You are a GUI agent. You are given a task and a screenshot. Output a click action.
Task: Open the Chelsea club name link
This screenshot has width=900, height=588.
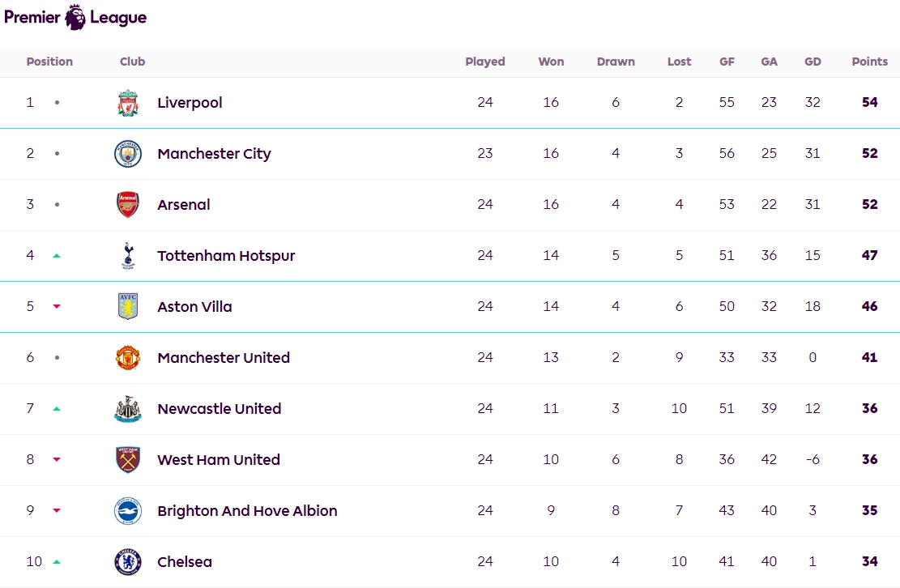185,561
